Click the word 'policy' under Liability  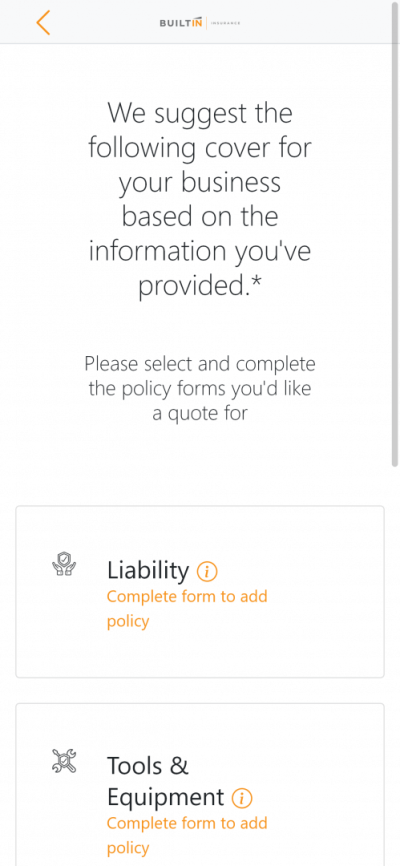click(128, 621)
